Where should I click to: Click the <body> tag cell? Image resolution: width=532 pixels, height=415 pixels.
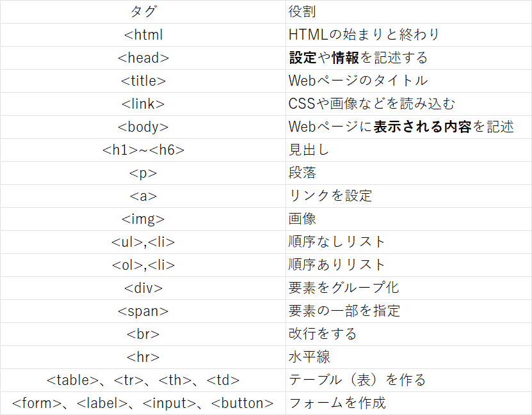pyautogui.click(x=143, y=127)
